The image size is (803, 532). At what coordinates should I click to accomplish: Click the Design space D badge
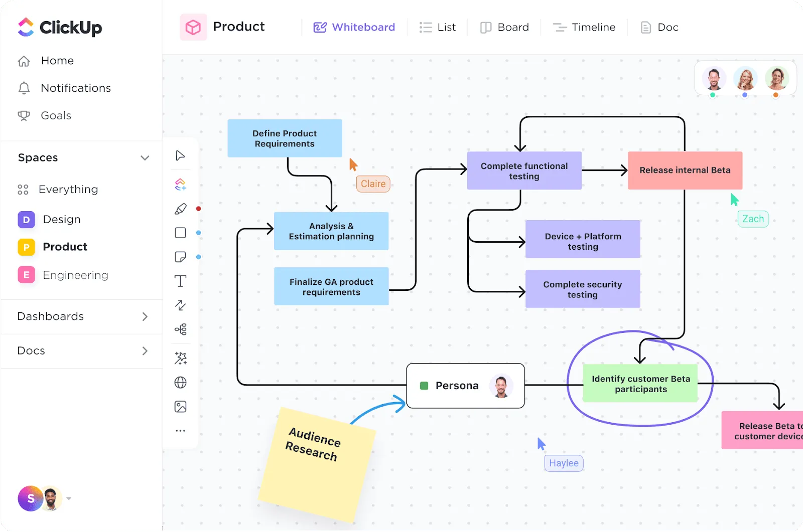[x=26, y=220]
